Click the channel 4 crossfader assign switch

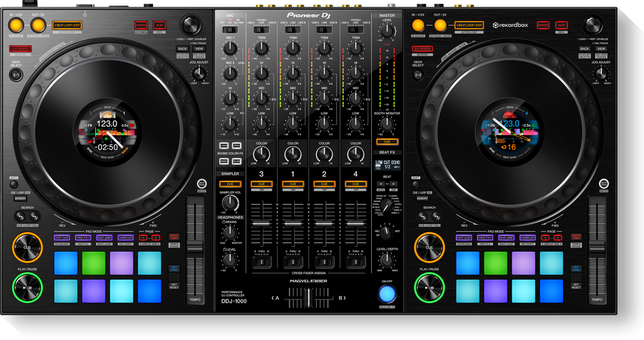click(356, 262)
